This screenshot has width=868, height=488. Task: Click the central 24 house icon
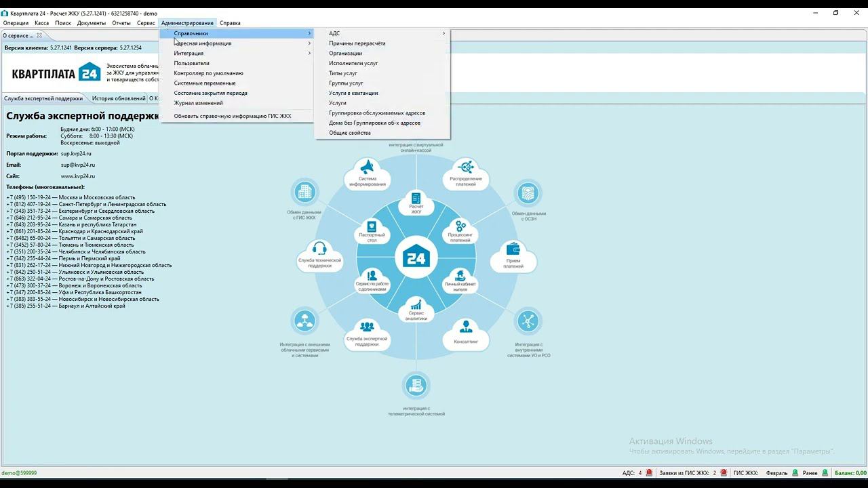[416, 258]
